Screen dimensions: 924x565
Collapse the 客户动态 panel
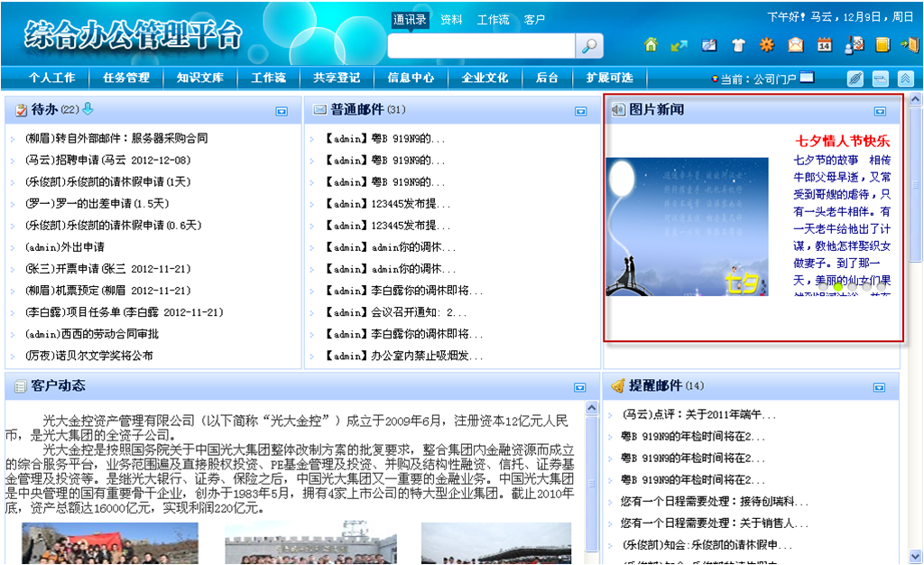click(x=580, y=388)
